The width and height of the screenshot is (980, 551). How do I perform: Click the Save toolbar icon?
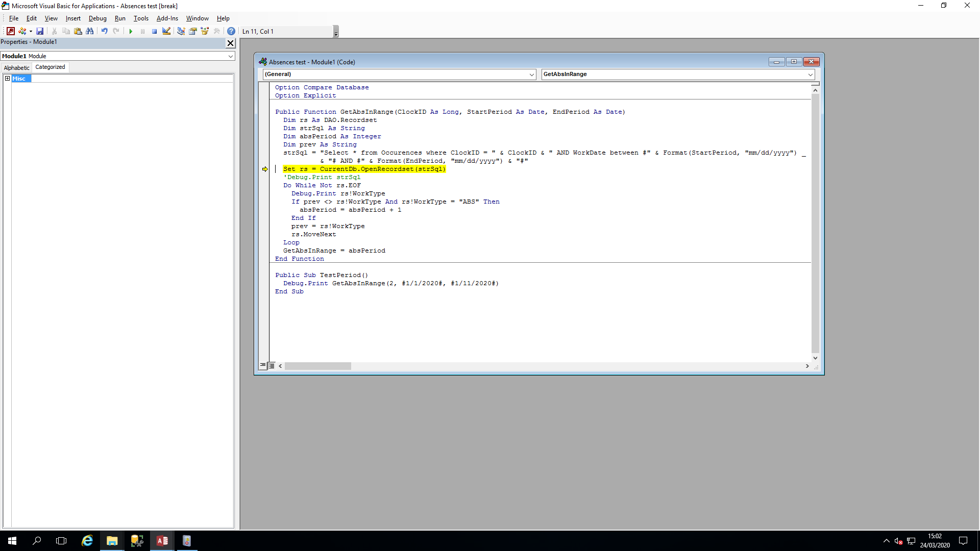[x=40, y=31]
